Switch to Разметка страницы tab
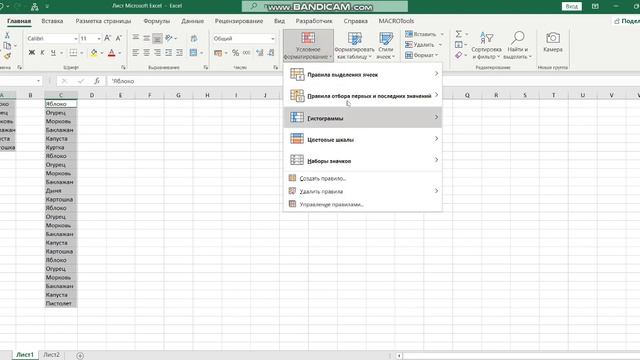 point(103,21)
